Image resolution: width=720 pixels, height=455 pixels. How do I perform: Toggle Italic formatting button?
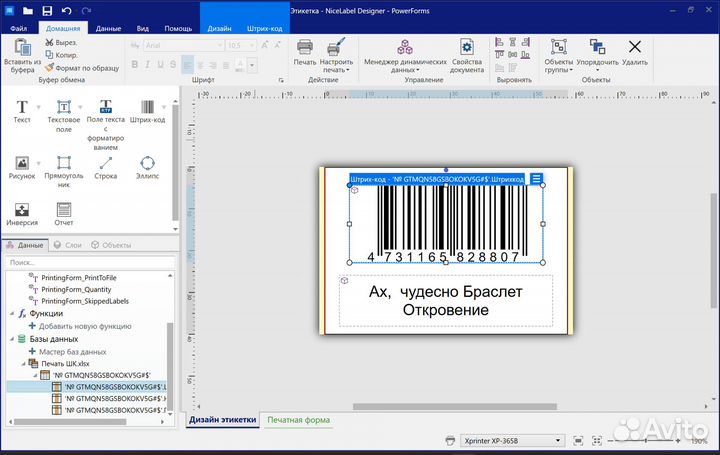147,65
